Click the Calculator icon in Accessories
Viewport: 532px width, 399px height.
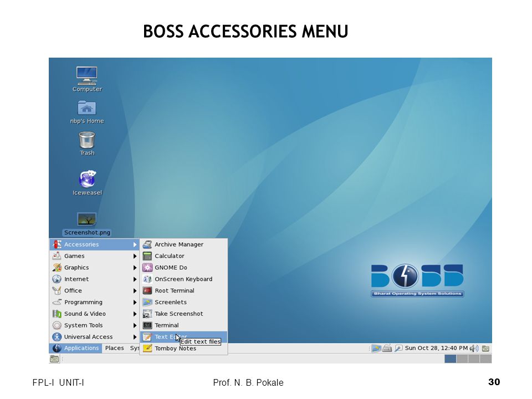(147, 256)
